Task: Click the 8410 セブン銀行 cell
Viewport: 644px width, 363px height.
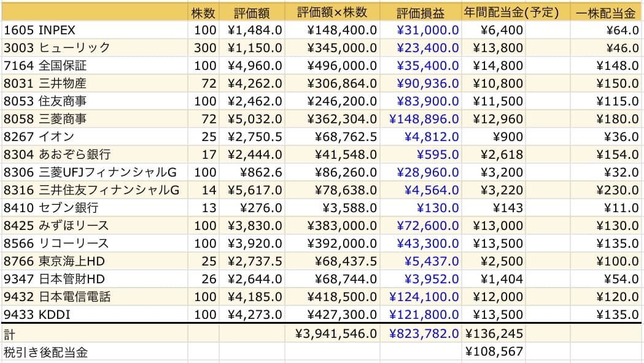Action: (x=95, y=207)
